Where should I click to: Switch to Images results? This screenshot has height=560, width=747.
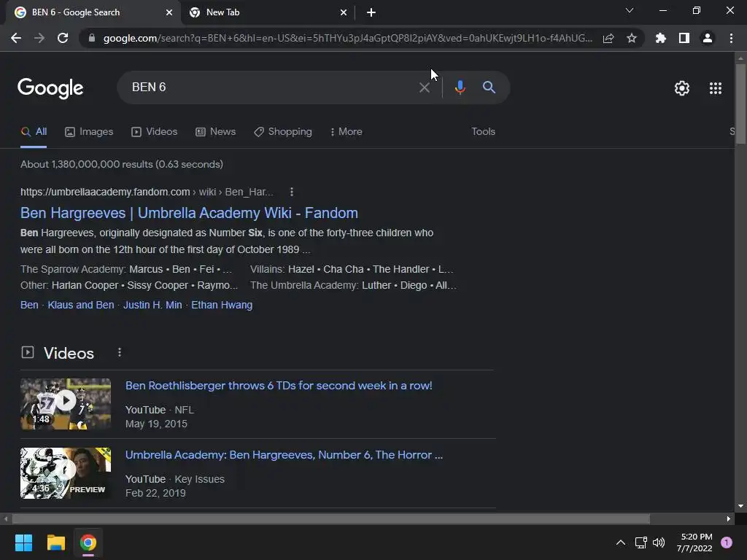pyautogui.click(x=89, y=131)
